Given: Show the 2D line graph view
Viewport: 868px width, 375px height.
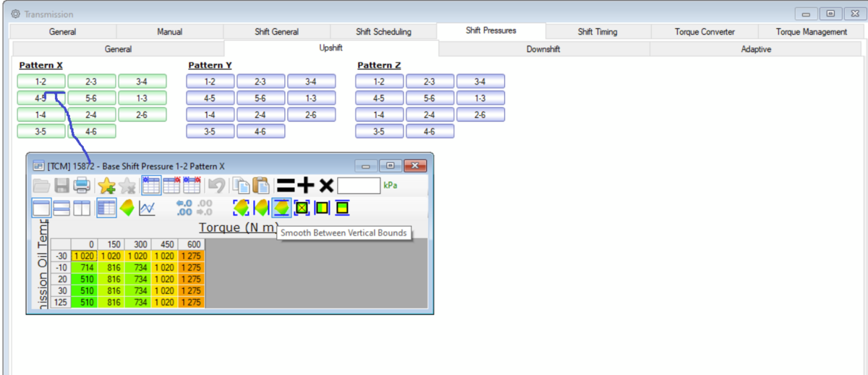Looking at the screenshot, I should coord(148,208).
